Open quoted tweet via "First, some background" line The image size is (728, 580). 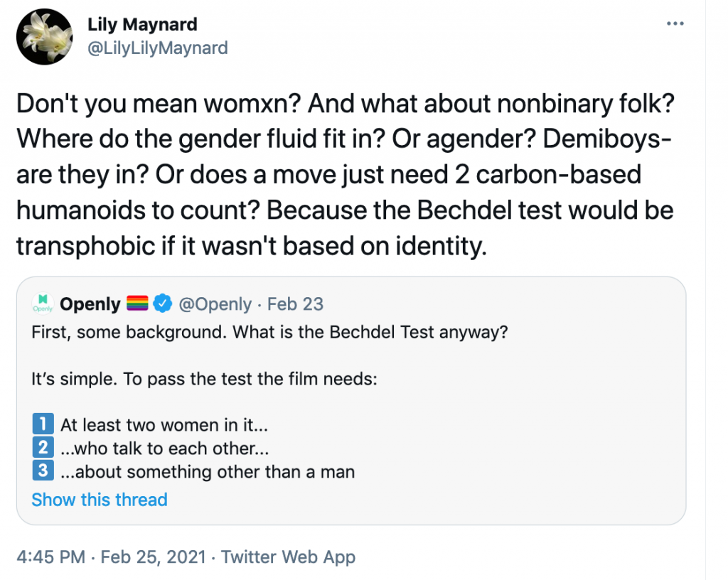point(269,332)
